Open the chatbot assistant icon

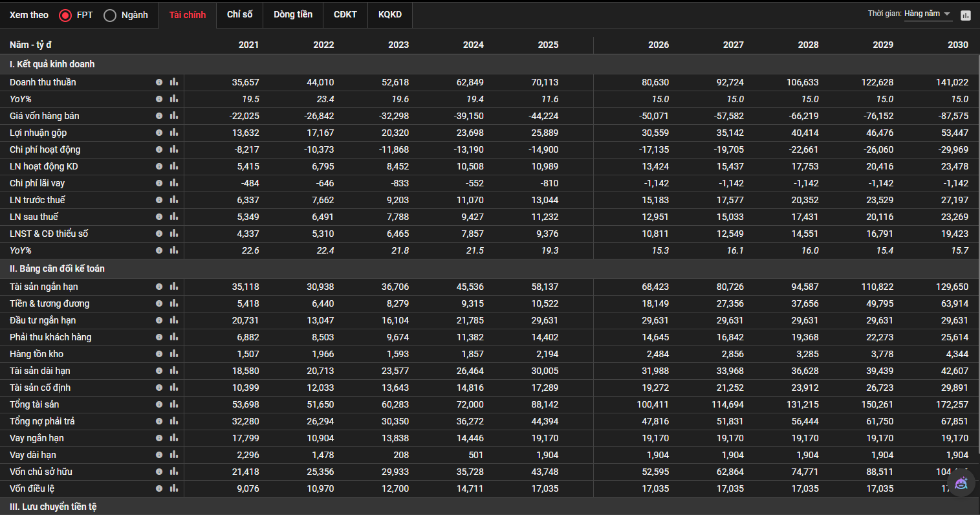(961, 483)
